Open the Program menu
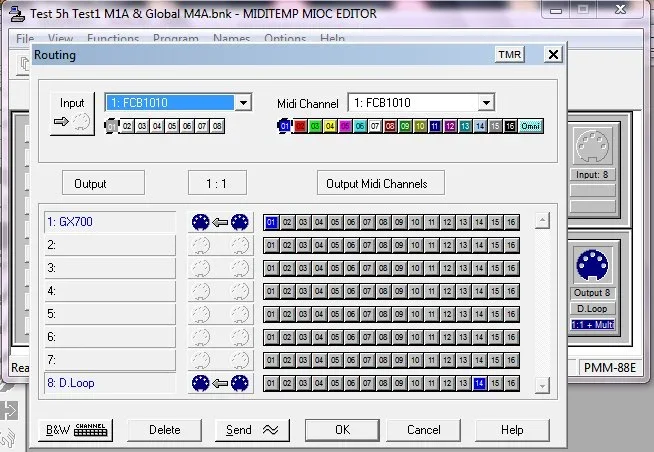 [176, 39]
